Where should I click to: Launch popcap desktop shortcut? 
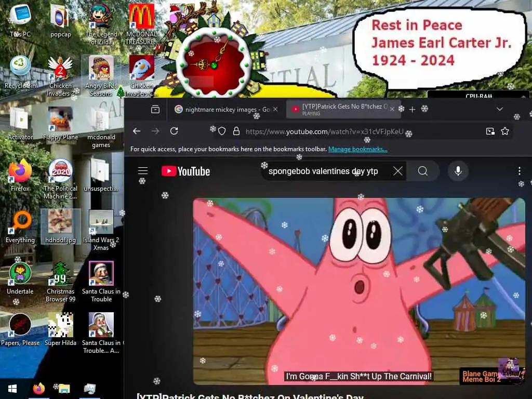pyautogui.click(x=60, y=21)
